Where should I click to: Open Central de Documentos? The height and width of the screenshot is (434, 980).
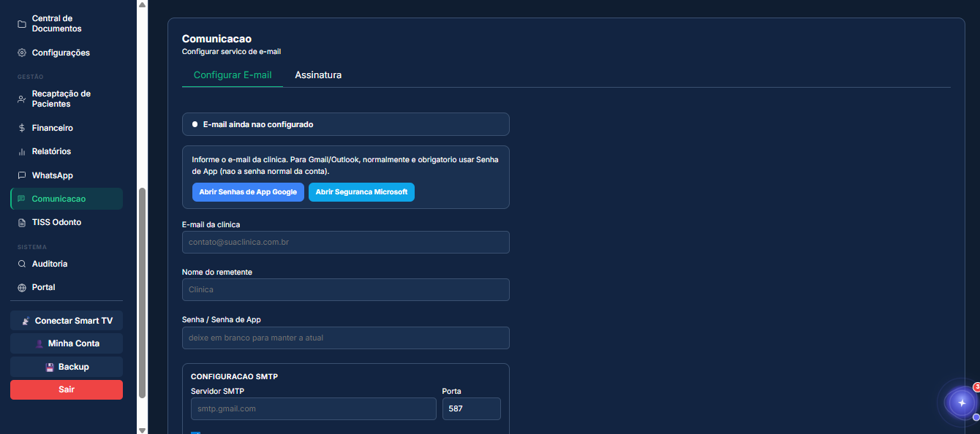point(67,24)
